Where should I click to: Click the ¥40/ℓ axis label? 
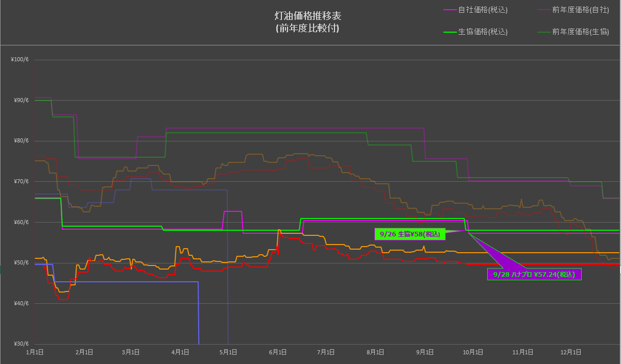pyautogui.click(x=21, y=304)
